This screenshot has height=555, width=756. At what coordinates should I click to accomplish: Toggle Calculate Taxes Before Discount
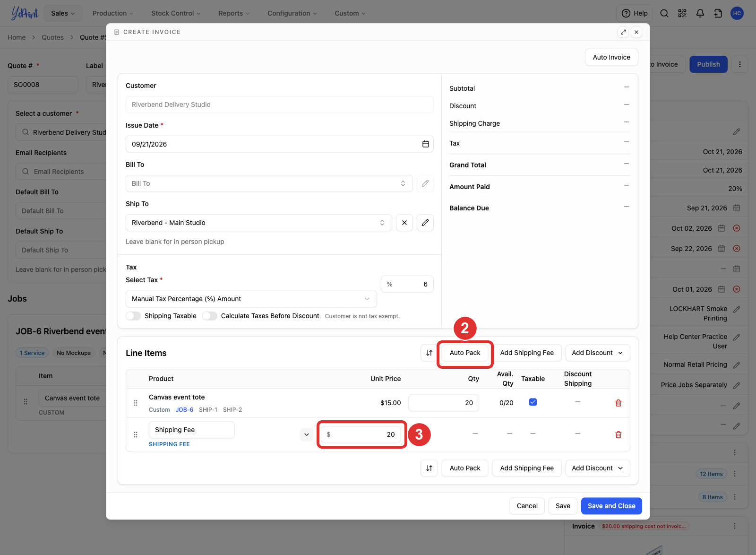pyautogui.click(x=210, y=316)
